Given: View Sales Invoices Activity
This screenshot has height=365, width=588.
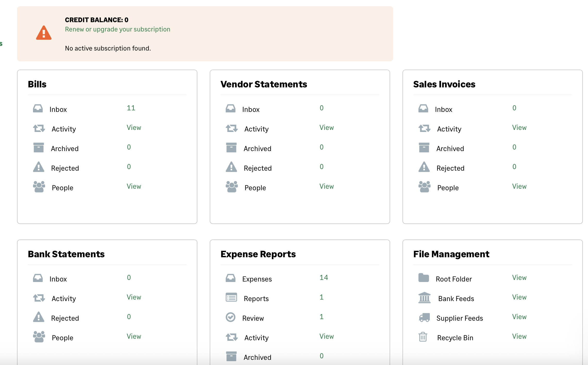Looking at the screenshot, I should pyautogui.click(x=519, y=127).
